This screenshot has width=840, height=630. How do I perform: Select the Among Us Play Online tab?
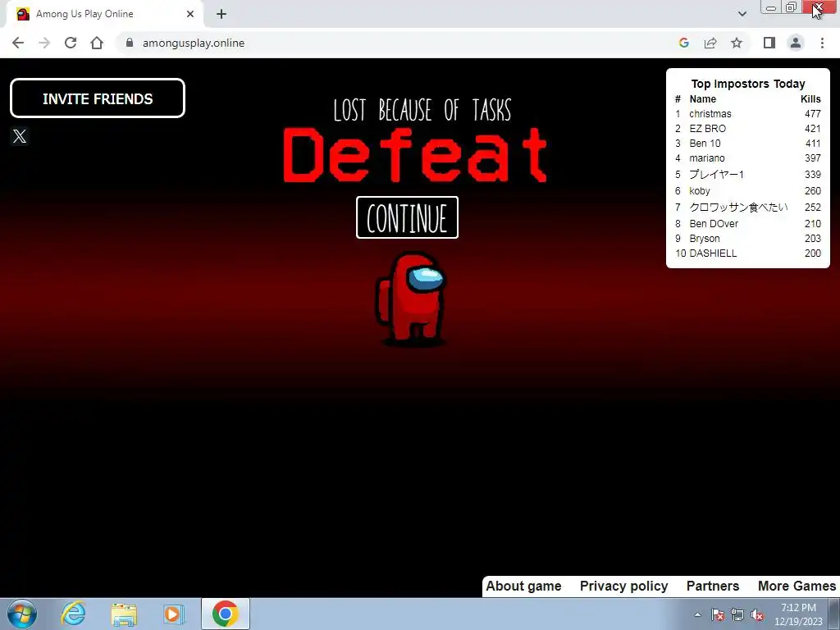(x=104, y=14)
